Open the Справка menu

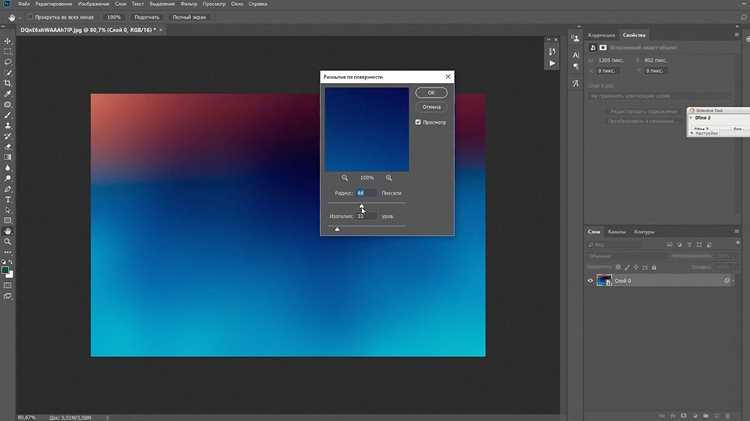(258, 4)
